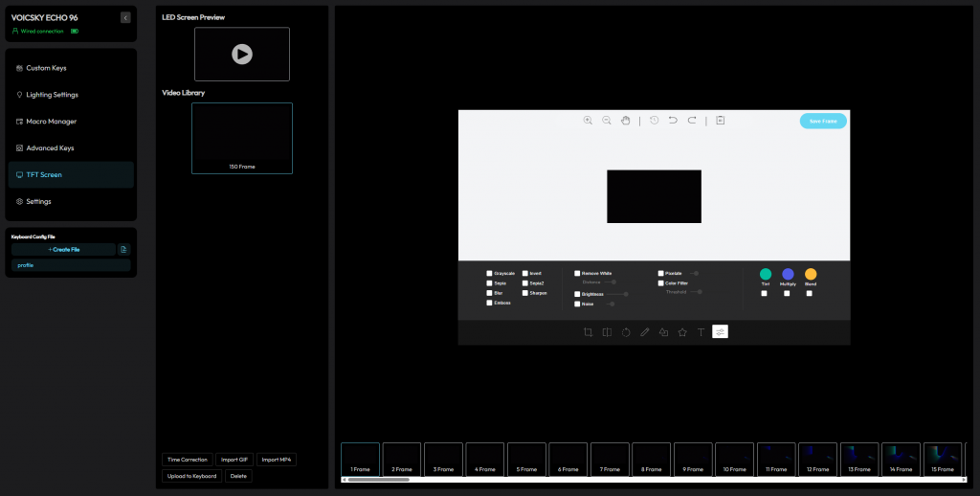Click Upload to Keyboard button
The height and width of the screenshot is (496, 980).
tap(191, 476)
